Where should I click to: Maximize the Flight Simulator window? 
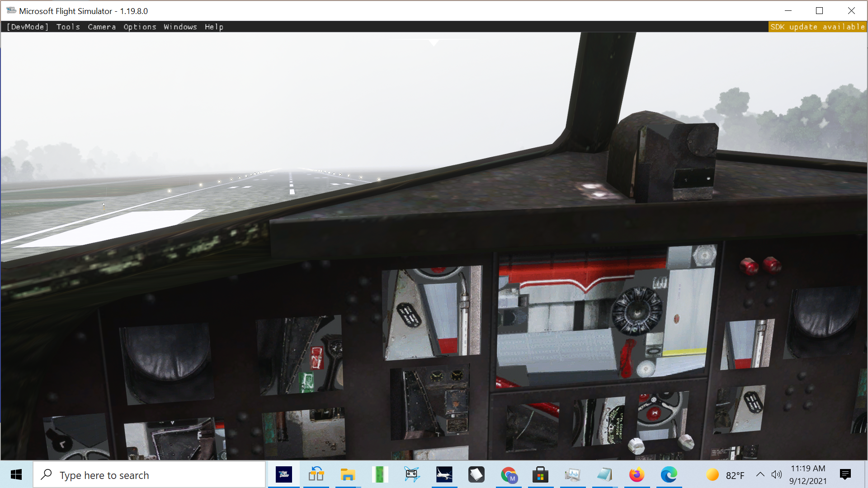819,10
